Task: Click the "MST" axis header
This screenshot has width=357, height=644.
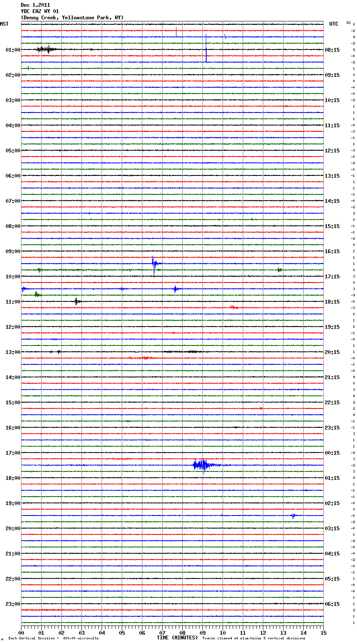Action: [x=4, y=24]
